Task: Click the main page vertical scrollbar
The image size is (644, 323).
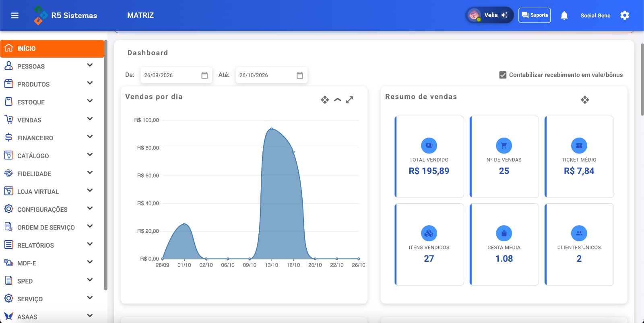Action: pos(642,80)
